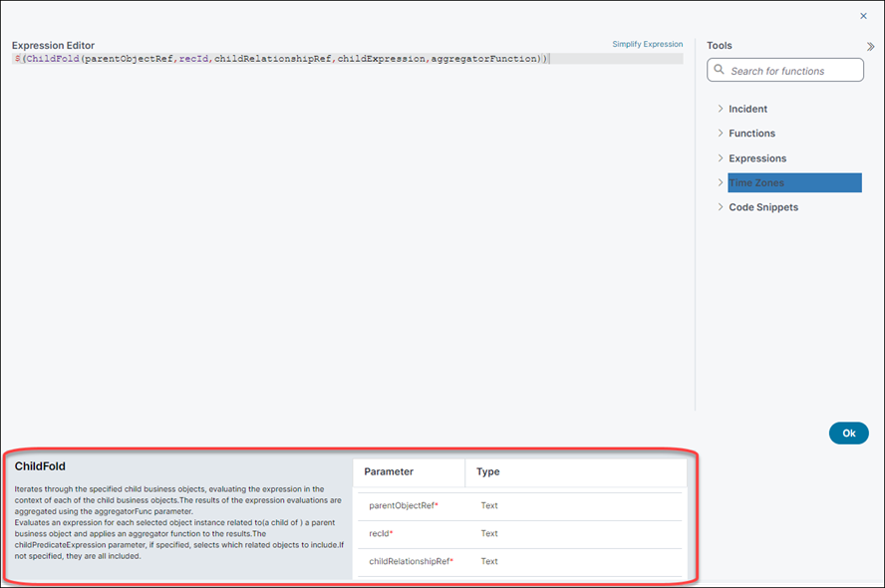Viewport: 885px width, 588px height.
Task: Collapse the Tools panel with double chevron
Action: pyautogui.click(x=871, y=46)
